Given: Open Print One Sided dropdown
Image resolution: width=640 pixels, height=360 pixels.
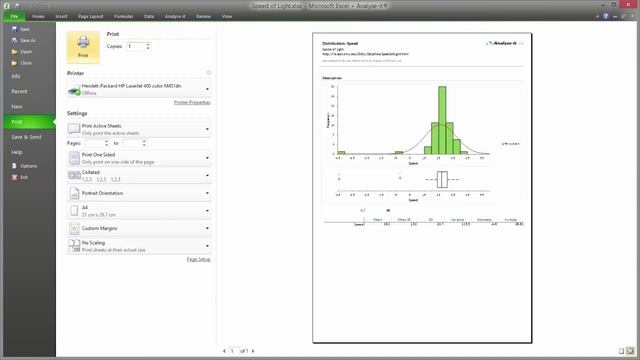Looking at the screenshot, I should pos(207,158).
